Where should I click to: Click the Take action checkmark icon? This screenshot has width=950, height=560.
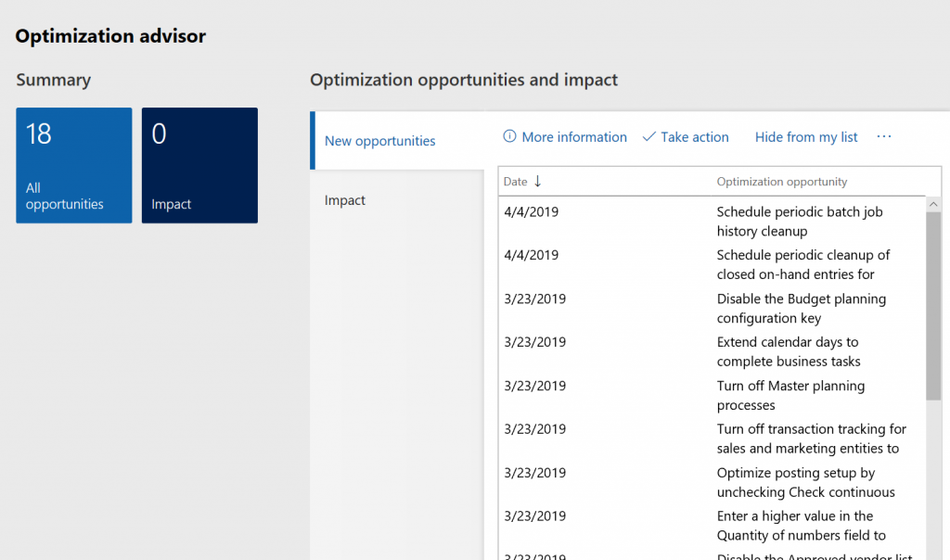(649, 137)
